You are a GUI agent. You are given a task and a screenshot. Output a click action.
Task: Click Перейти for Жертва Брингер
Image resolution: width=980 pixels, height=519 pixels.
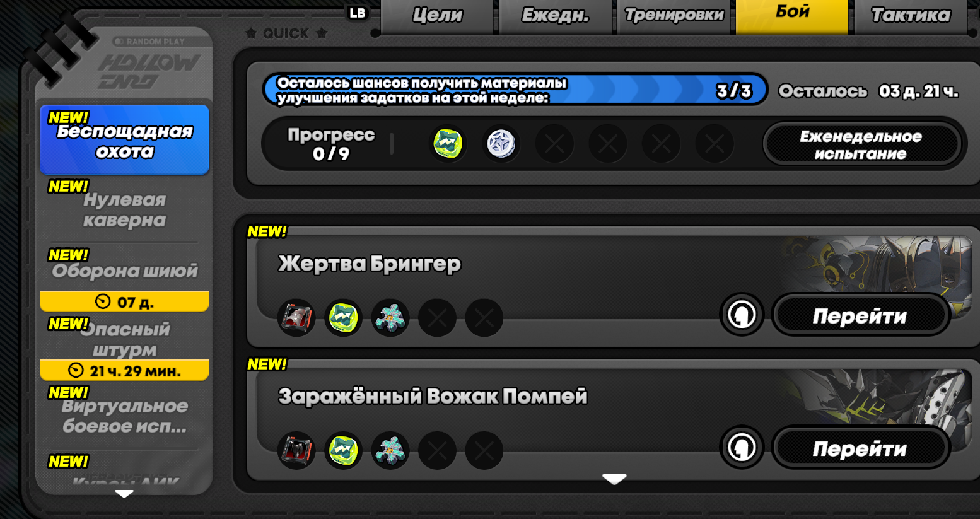(860, 315)
